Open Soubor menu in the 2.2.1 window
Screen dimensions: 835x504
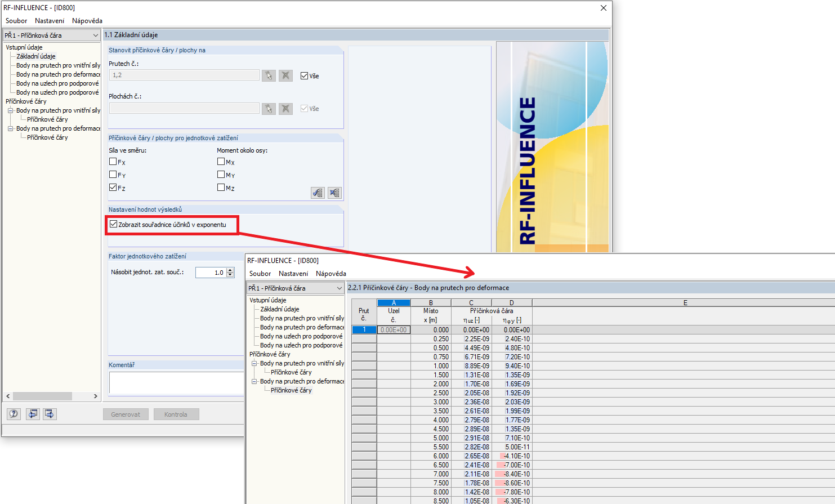[x=260, y=274]
